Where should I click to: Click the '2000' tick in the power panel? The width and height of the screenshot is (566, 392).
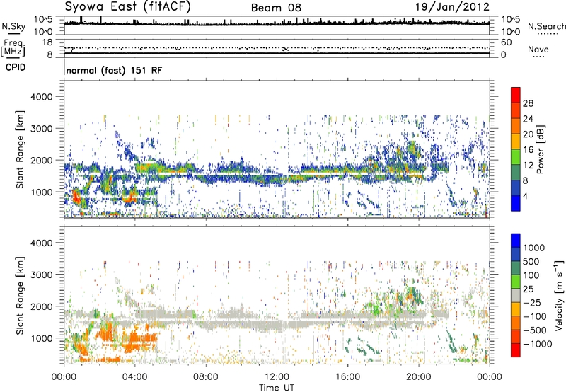tap(41, 160)
